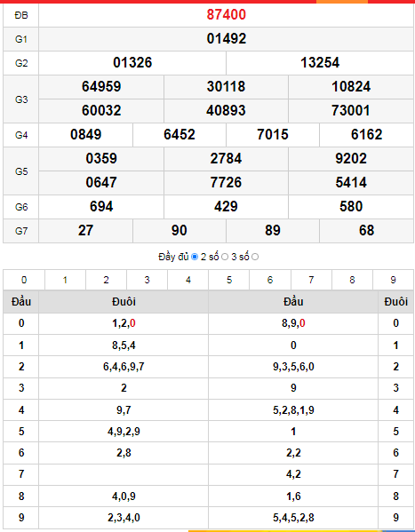This screenshot has width=415, height=532.
Task: Click the G3 number 30118
Action: tap(226, 86)
